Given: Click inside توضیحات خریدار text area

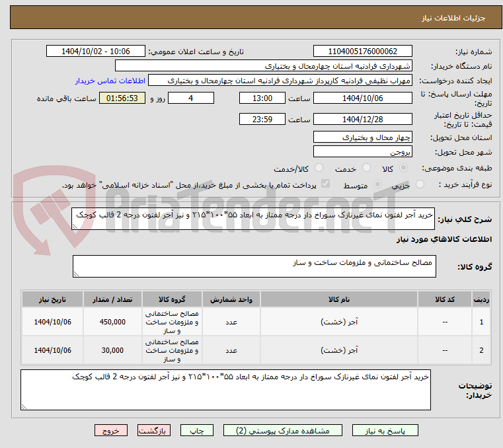Looking at the screenshot, I should (225, 390).
